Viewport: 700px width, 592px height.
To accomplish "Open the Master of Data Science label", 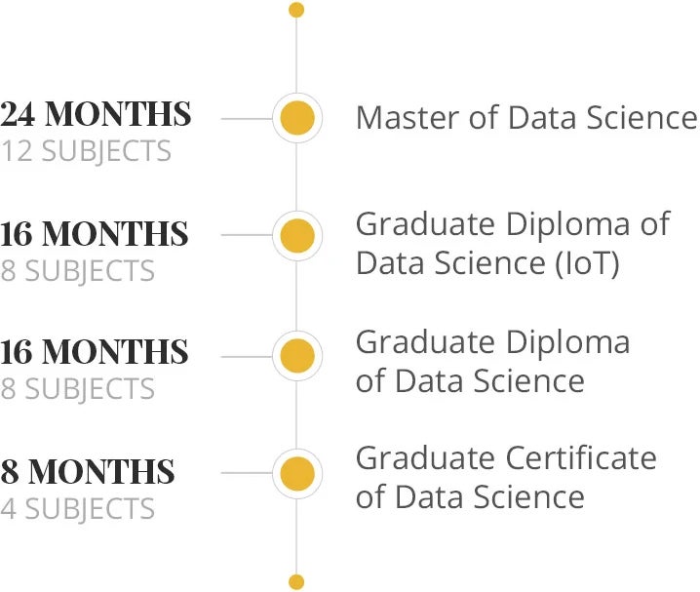I will (526, 118).
